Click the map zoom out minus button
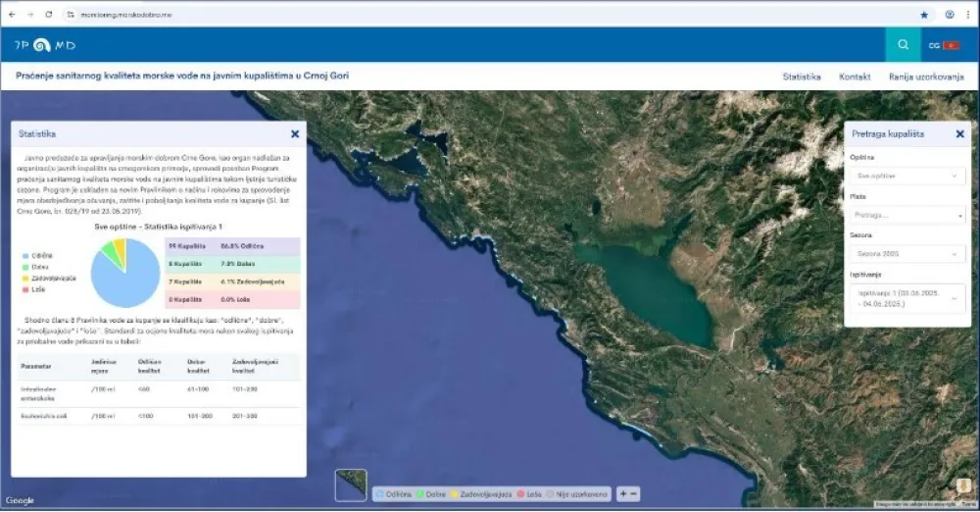 (634, 493)
